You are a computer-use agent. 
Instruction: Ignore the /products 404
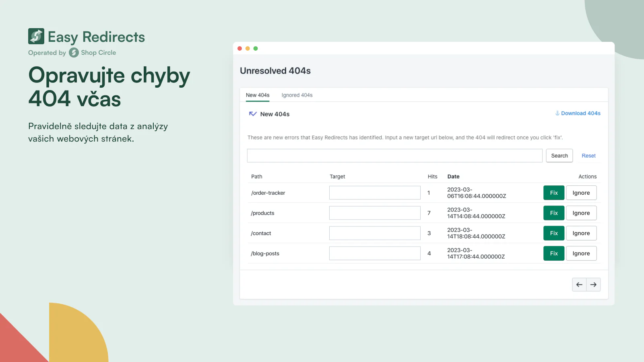tap(581, 213)
